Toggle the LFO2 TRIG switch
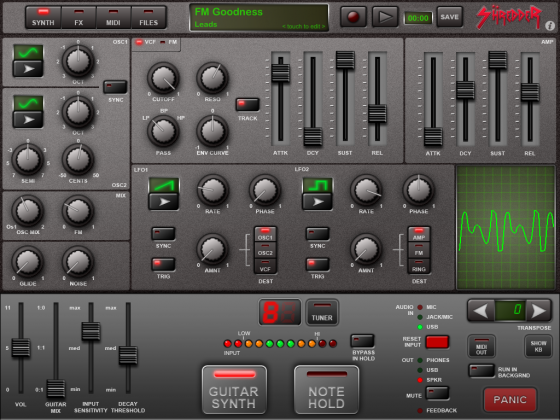 tap(318, 264)
